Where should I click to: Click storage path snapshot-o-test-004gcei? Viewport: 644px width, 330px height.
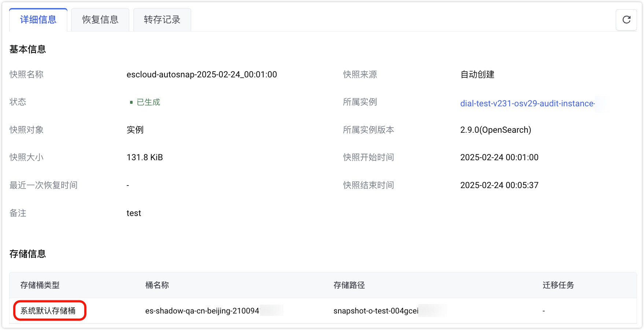376,311
